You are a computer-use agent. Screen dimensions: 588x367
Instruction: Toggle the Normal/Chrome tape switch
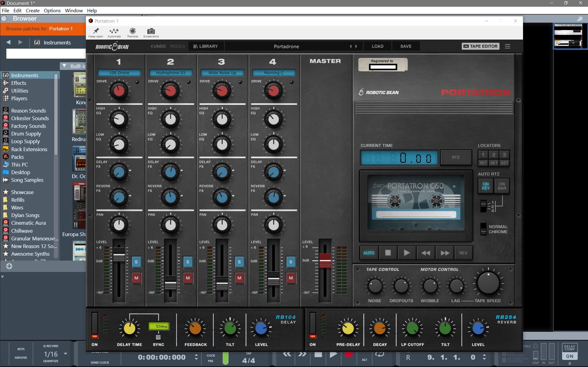[483, 229]
